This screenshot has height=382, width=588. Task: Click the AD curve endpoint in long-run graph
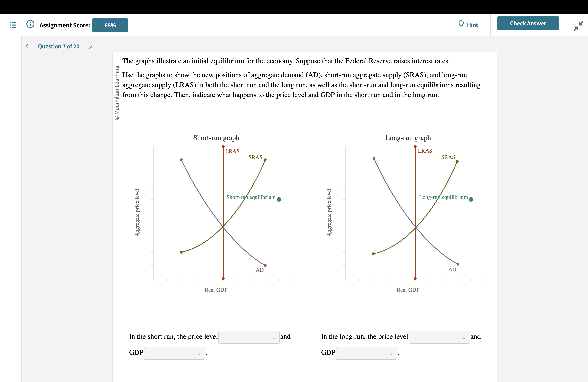click(x=458, y=264)
